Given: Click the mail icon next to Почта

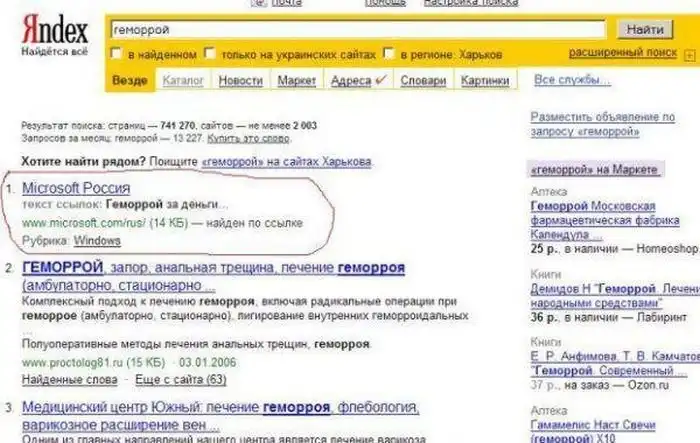Looking at the screenshot, I should (259, 3).
